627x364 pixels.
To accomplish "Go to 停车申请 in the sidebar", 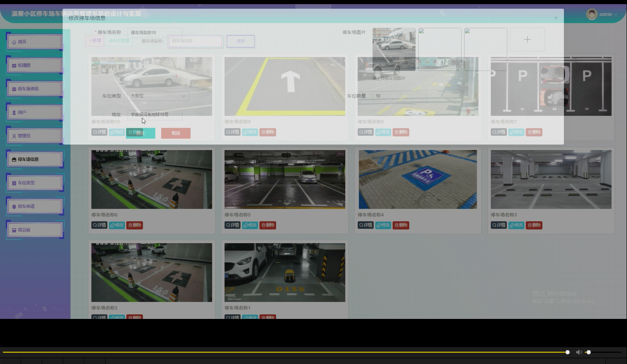I will click(x=34, y=206).
